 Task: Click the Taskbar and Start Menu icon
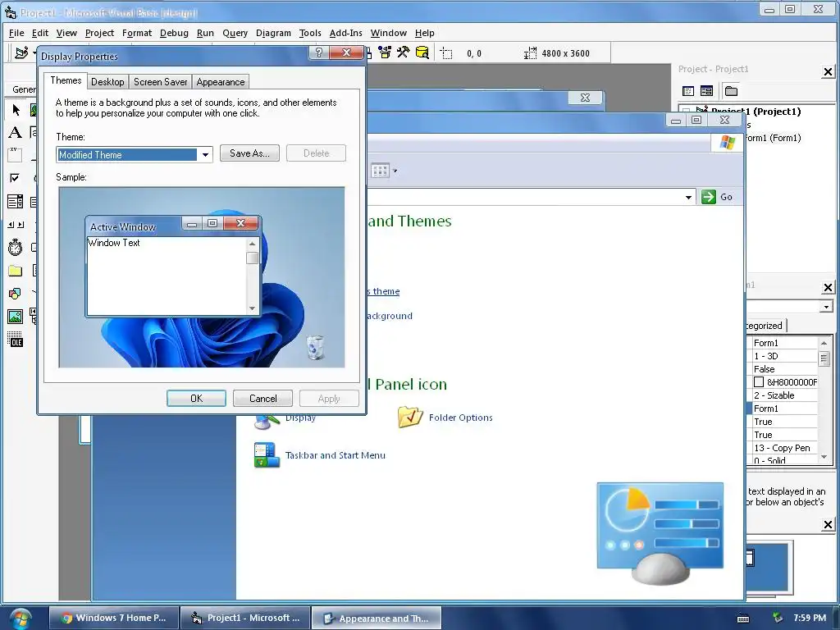click(267, 454)
